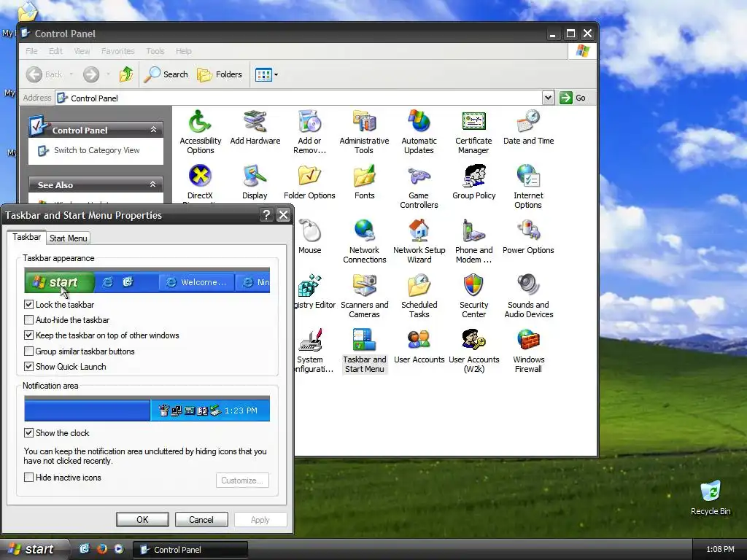
Task: Open the Tools menu
Action: [x=155, y=51]
